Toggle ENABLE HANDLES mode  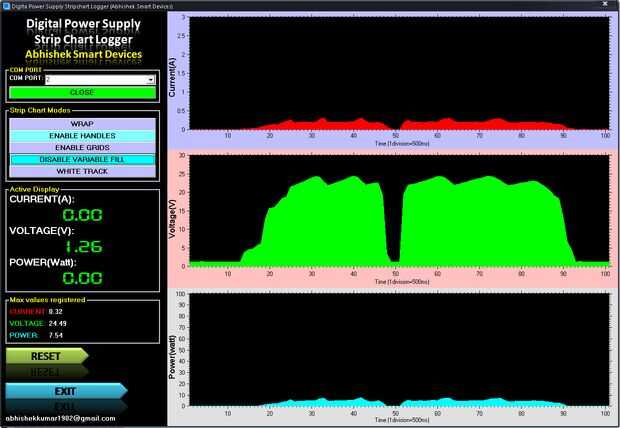coord(82,136)
